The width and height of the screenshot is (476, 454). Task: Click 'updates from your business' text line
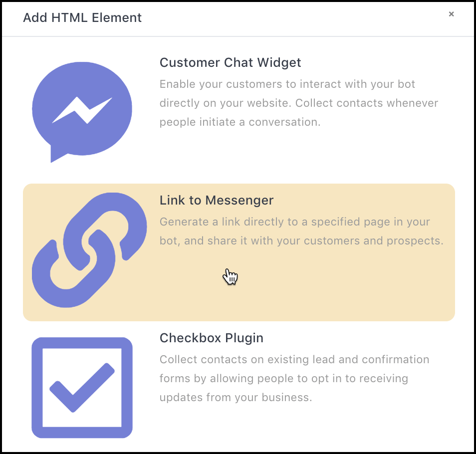(x=236, y=397)
